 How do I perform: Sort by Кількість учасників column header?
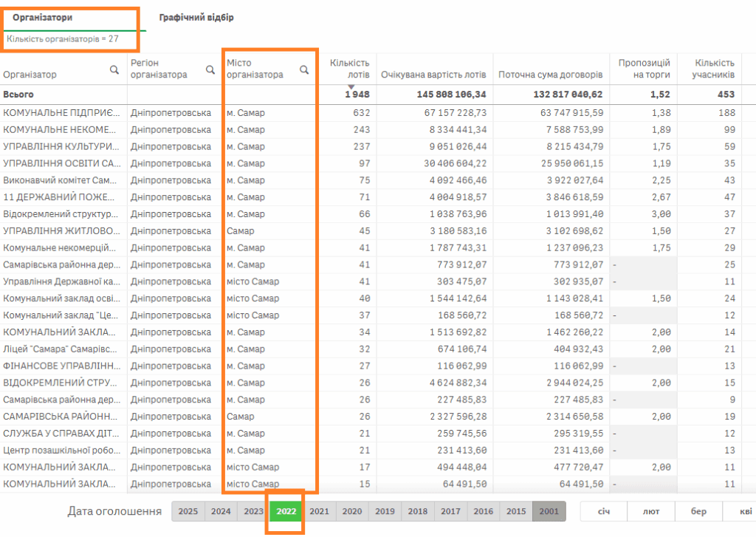coord(714,69)
